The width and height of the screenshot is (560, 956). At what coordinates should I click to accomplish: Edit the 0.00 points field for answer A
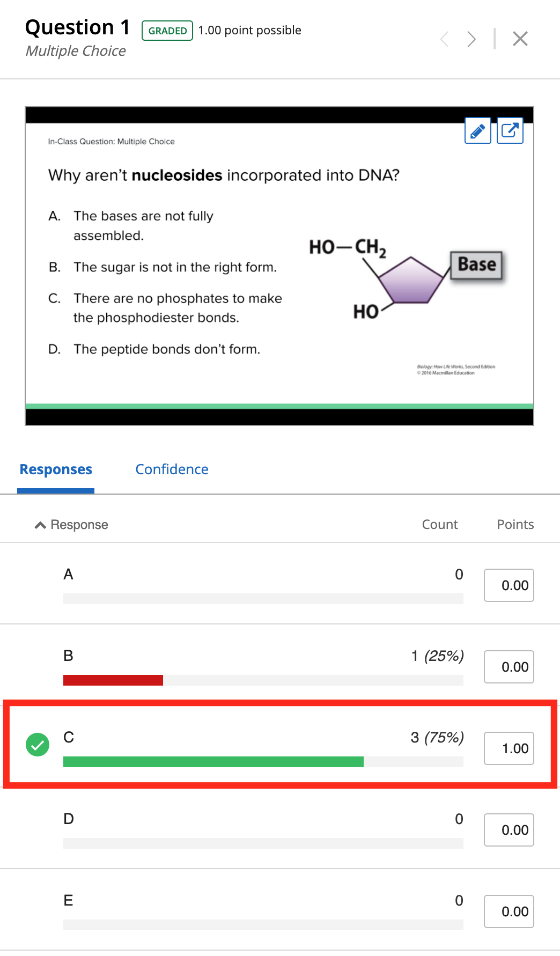click(x=509, y=585)
